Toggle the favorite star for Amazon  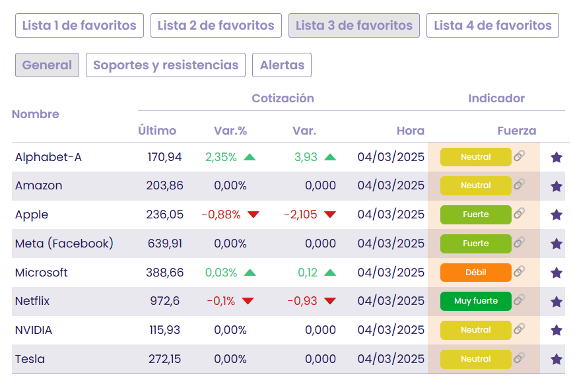point(556,186)
